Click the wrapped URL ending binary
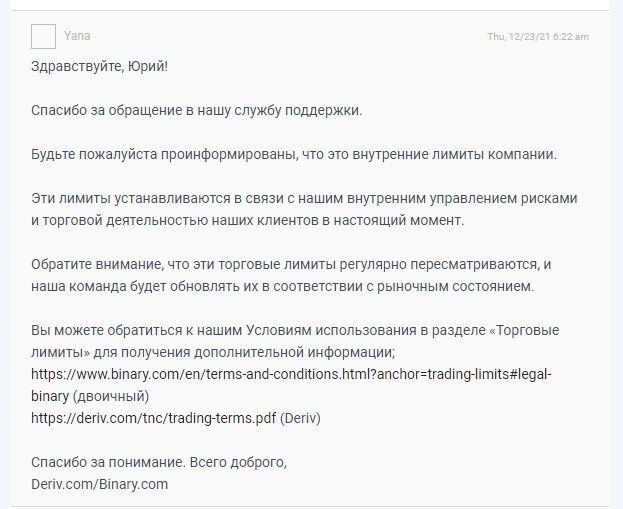This screenshot has height=509, width=623. point(50,396)
